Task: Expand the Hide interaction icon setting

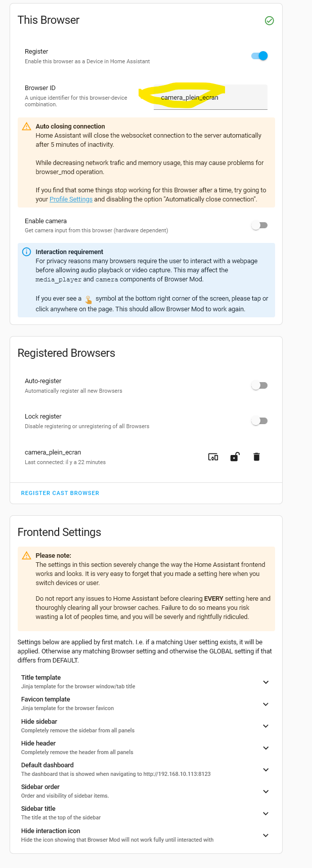Action: click(x=266, y=836)
